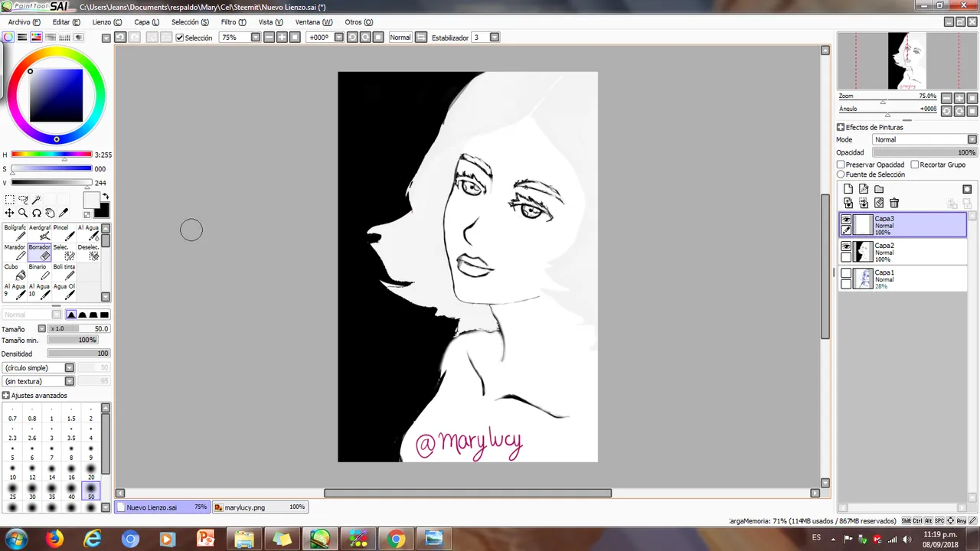This screenshot has height=551, width=980.
Task: Flip canvas view horizontally from toolbar
Action: point(420,37)
